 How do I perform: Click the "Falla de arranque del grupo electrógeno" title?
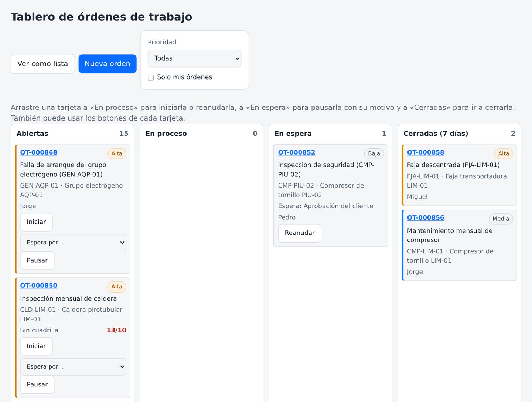point(63,170)
